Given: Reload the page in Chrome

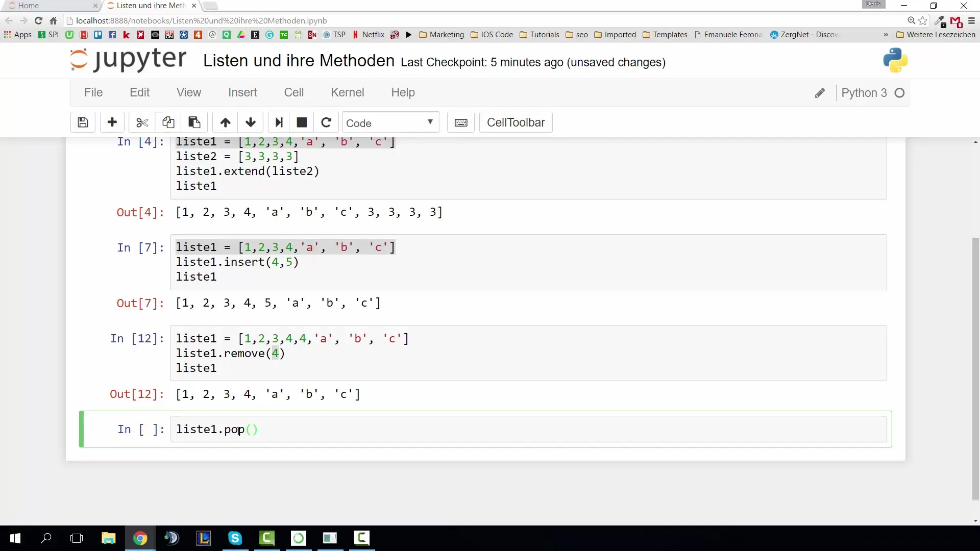Looking at the screenshot, I should 38,20.
